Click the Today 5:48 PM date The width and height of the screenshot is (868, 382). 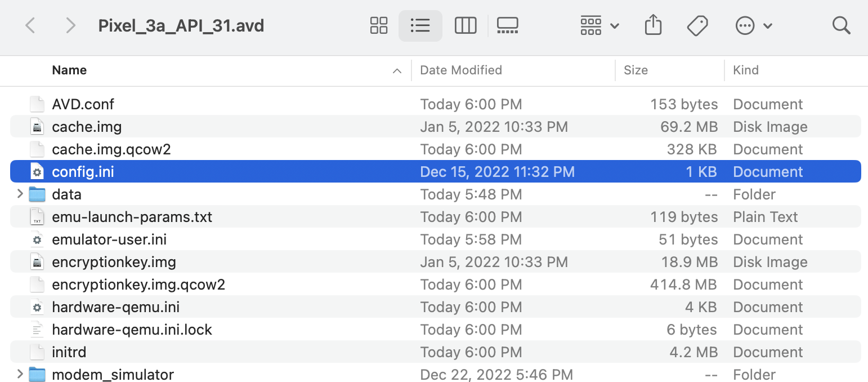pos(471,194)
